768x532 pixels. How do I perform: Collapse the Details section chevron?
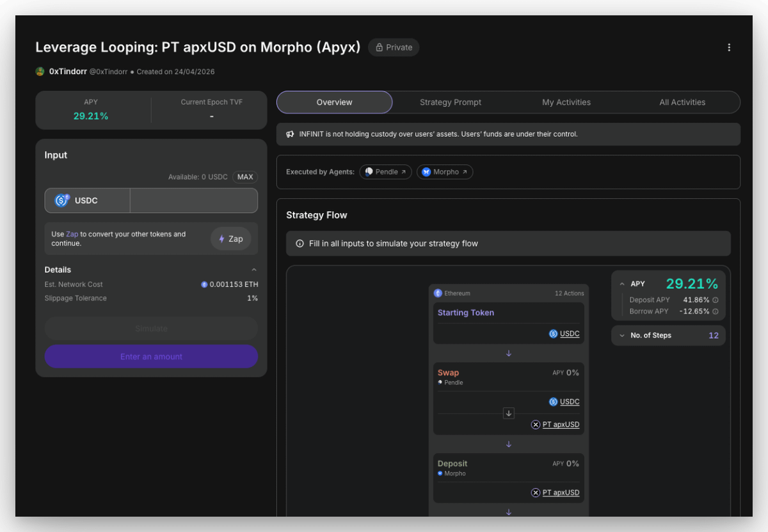pyautogui.click(x=254, y=270)
